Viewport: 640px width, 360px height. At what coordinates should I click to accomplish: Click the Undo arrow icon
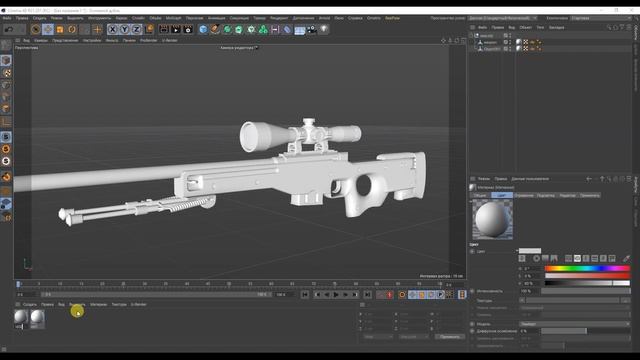pos(9,29)
